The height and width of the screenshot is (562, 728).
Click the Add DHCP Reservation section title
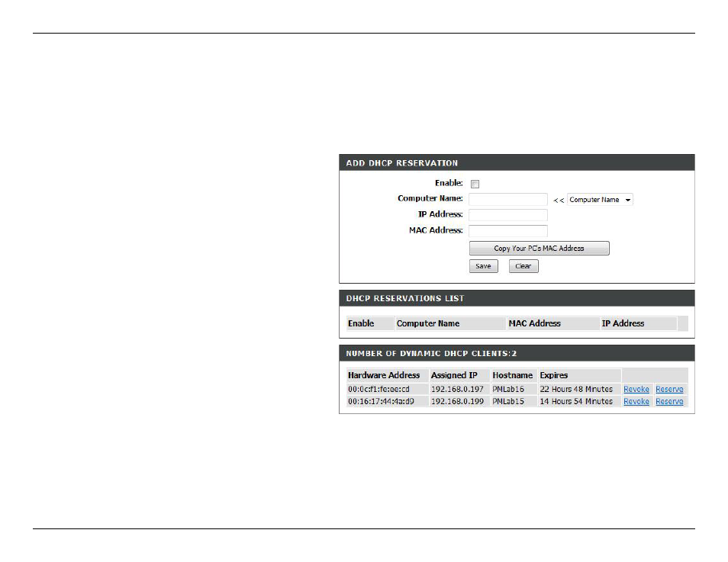pos(401,163)
